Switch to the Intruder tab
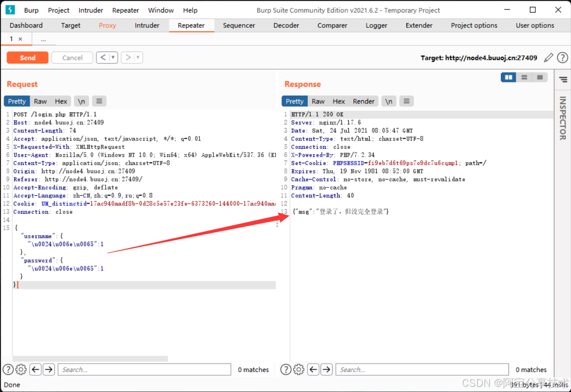 point(147,26)
